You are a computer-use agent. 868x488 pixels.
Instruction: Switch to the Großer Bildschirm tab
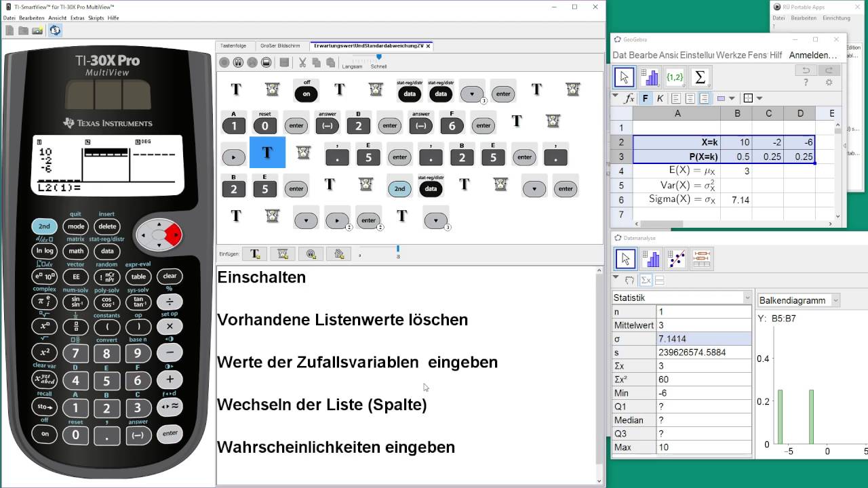280,45
